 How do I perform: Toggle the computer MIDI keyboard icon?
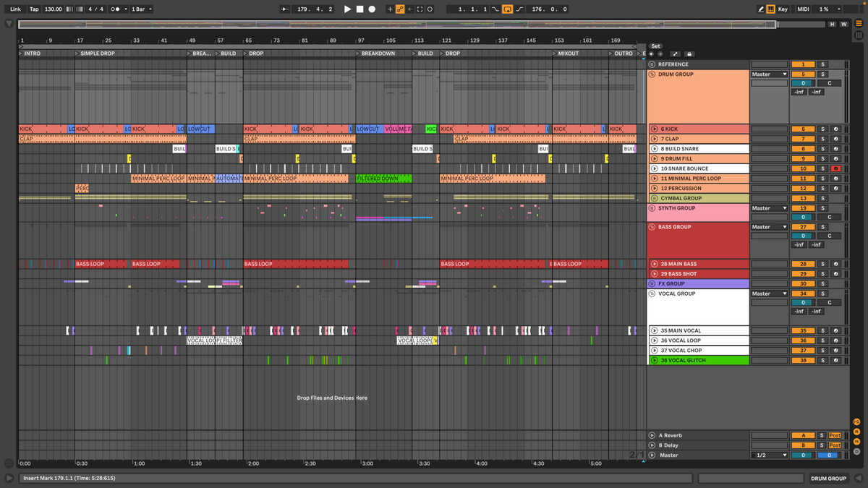pos(770,9)
